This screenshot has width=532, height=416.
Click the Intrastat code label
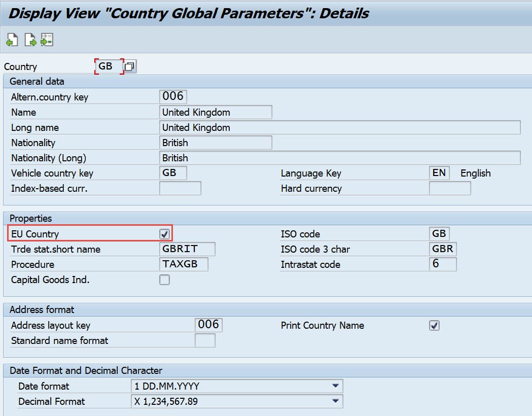point(310,264)
